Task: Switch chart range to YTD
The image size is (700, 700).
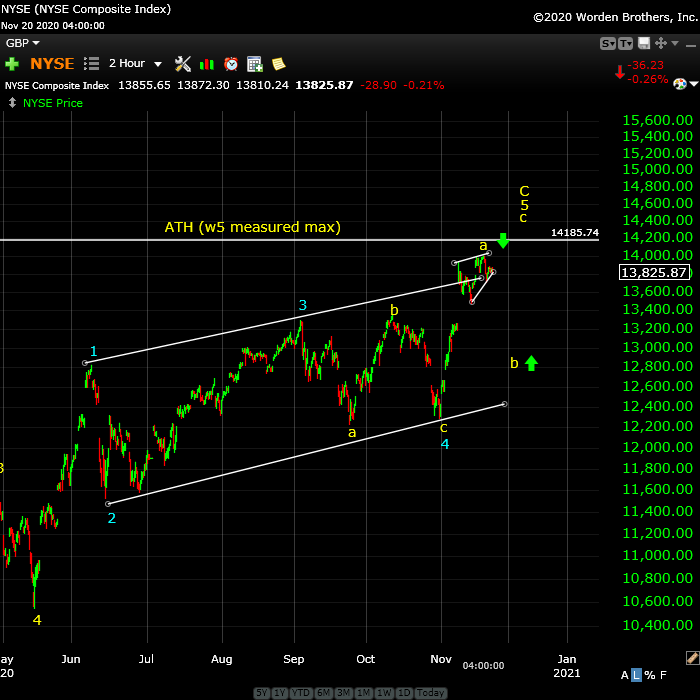Action: [300, 693]
